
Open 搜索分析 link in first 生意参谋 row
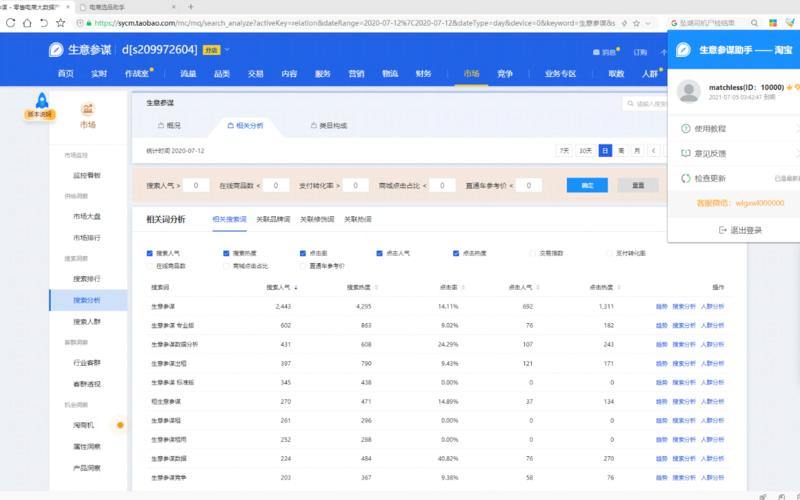pyautogui.click(x=684, y=307)
